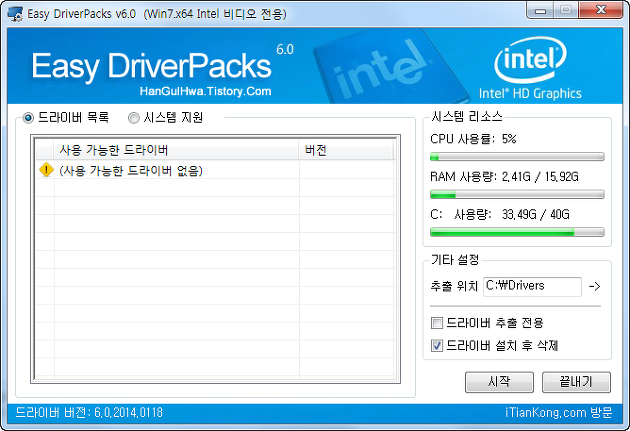Click the RAM 사용량: 2.41G / 15.92G text

click(x=504, y=177)
